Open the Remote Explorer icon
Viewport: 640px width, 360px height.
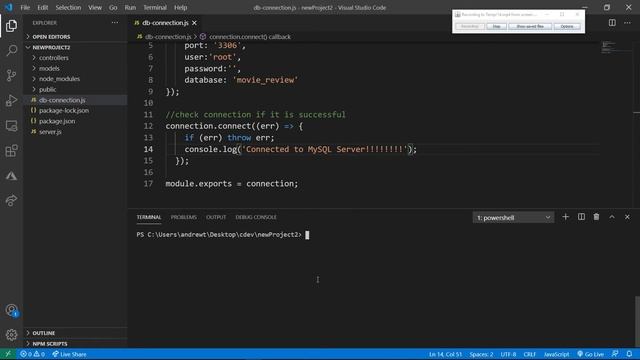[x=11, y=126]
